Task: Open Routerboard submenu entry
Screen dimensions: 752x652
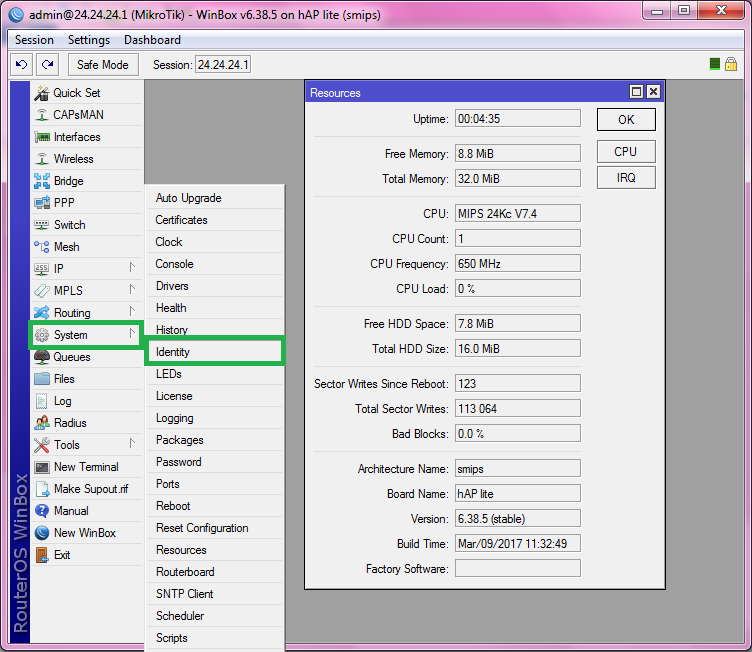Action: pos(214,572)
